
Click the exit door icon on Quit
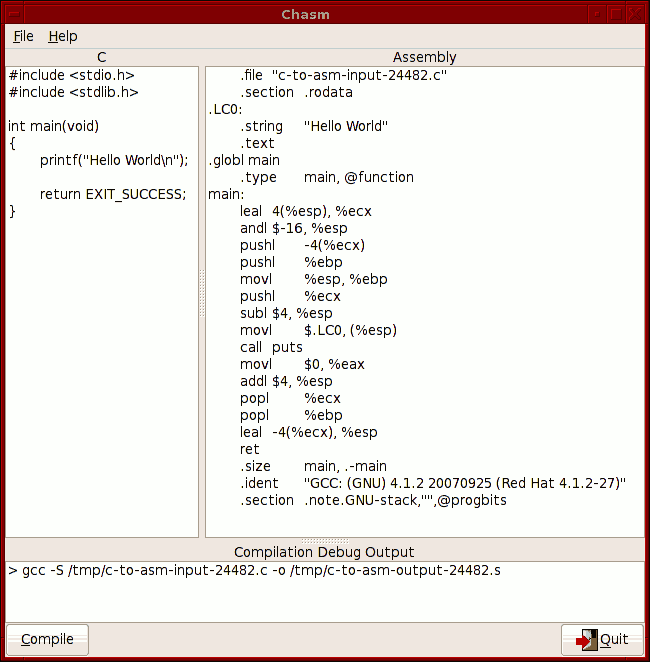[x=587, y=640]
